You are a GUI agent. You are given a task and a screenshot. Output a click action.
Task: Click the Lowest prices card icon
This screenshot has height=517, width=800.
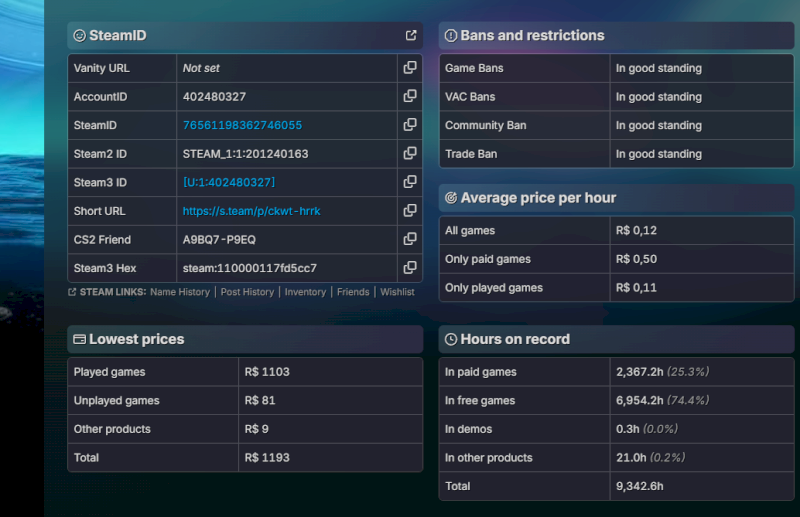tap(80, 339)
